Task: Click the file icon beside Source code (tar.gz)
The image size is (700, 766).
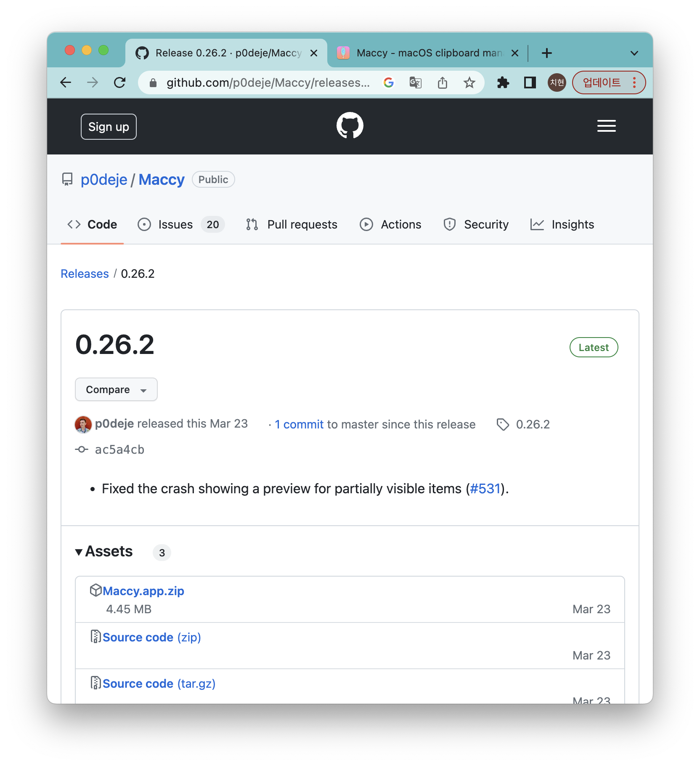Action: click(x=96, y=683)
